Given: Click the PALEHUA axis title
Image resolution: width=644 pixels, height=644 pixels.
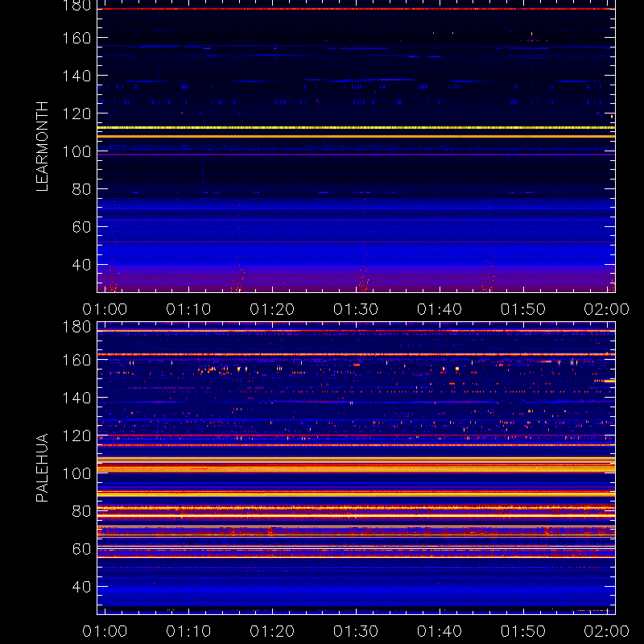Looking at the screenshot, I should tap(42, 468).
